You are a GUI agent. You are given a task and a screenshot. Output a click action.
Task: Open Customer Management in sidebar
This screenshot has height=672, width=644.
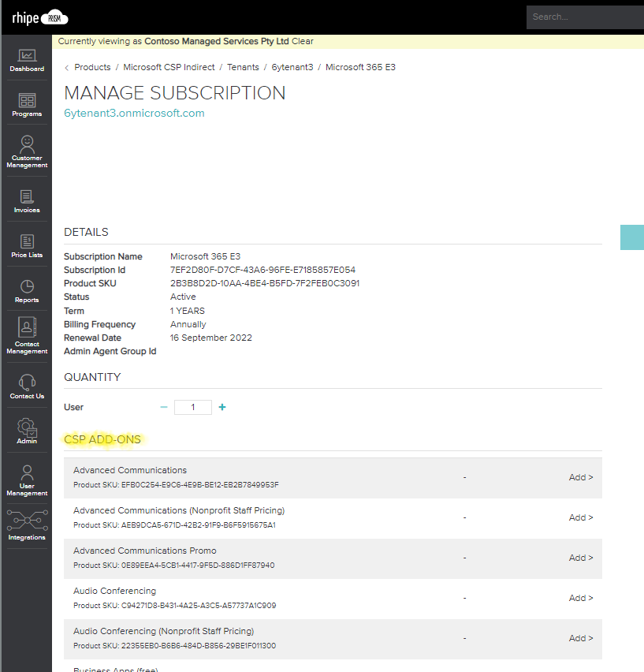[27, 152]
